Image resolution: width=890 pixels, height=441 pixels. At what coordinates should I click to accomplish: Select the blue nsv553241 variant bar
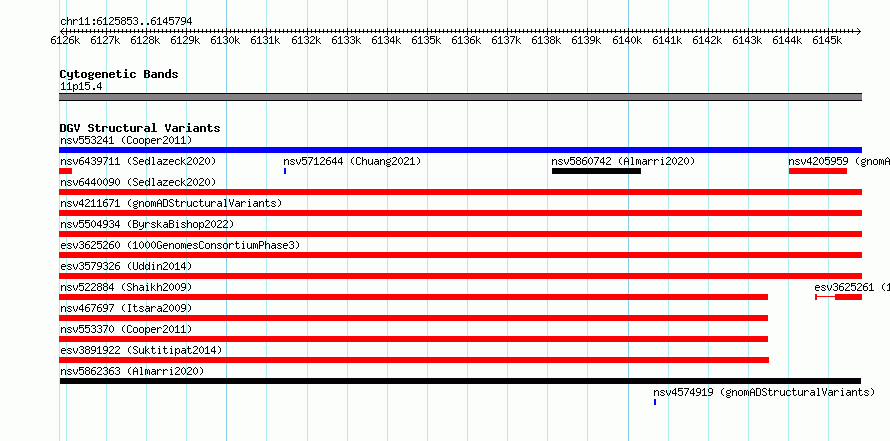[x=460, y=150]
